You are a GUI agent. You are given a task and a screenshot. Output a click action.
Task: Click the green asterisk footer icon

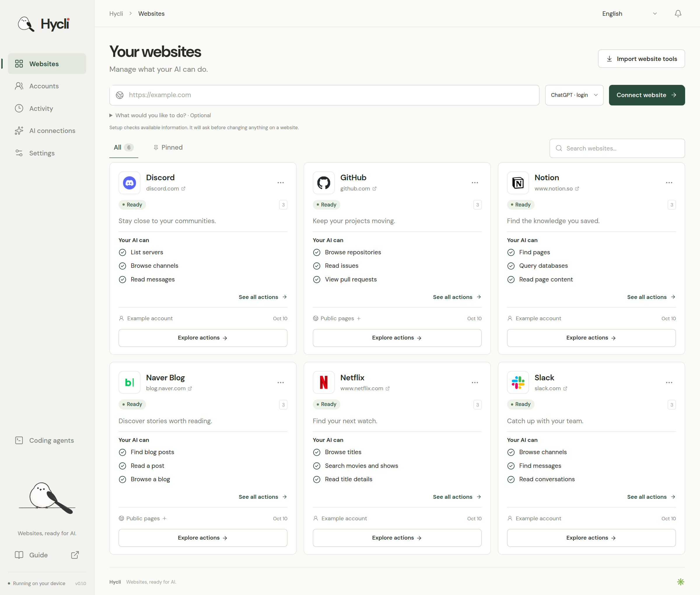click(680, 582)
